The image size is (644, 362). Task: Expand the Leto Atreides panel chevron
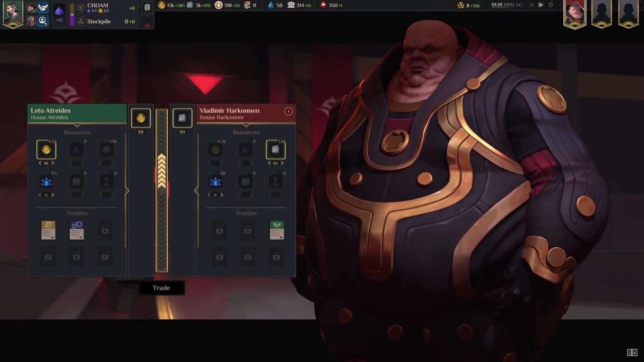coord(77,125)
